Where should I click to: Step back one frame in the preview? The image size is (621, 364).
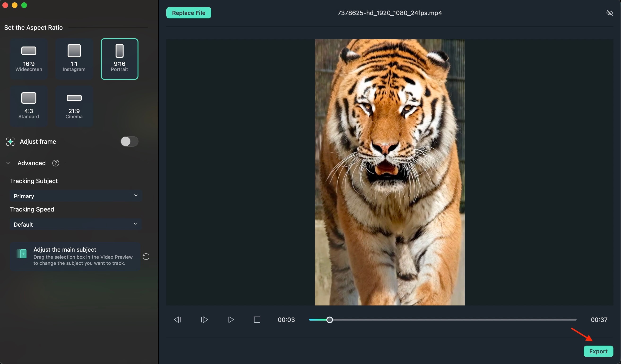(x=178, y=319)
